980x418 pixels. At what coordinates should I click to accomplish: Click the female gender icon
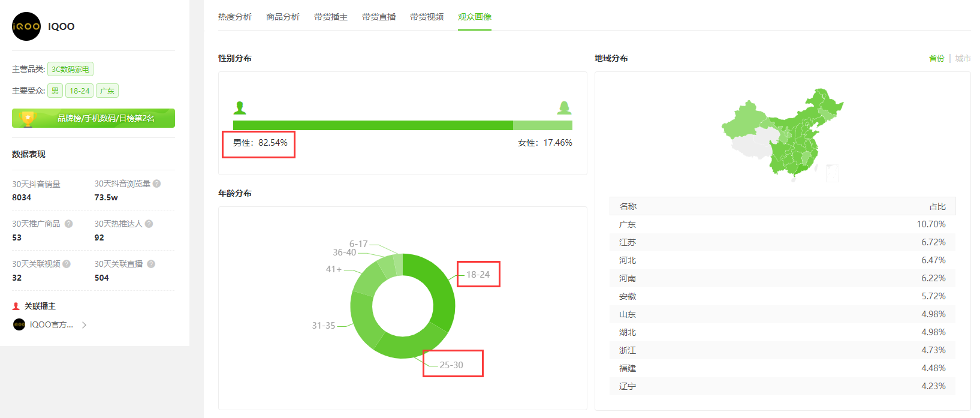(564, 108)
